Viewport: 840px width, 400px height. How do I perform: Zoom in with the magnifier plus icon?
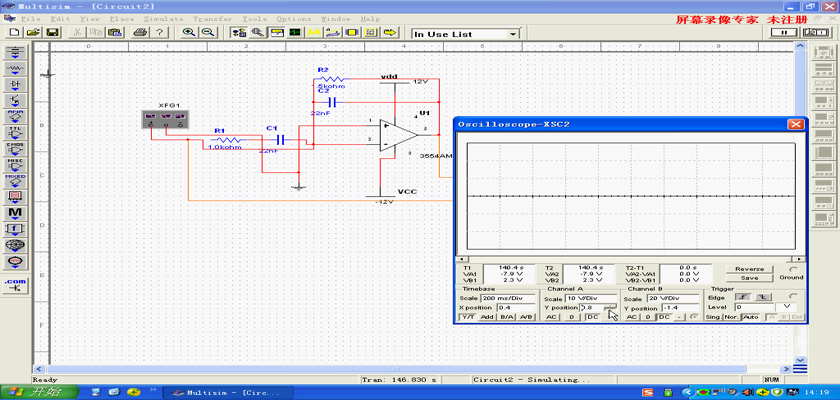(189, 32)
